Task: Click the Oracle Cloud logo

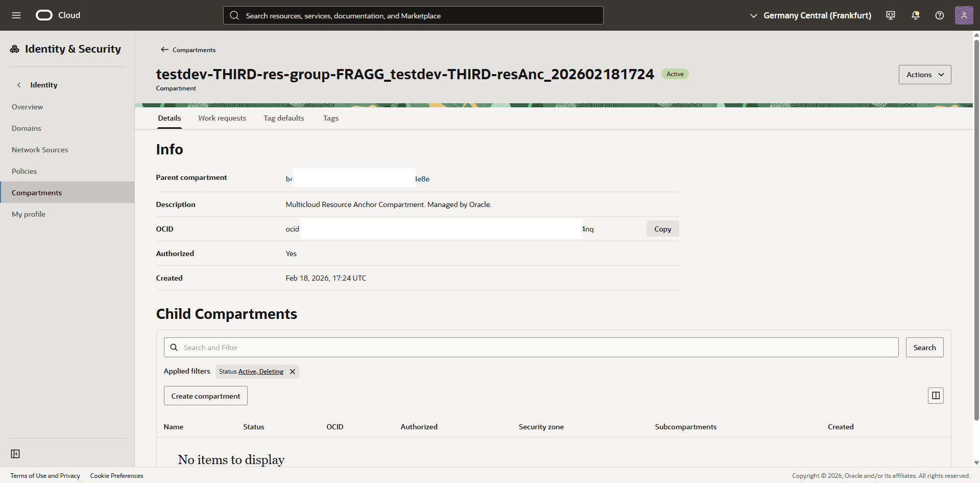Action: click(x=58, y=15)
